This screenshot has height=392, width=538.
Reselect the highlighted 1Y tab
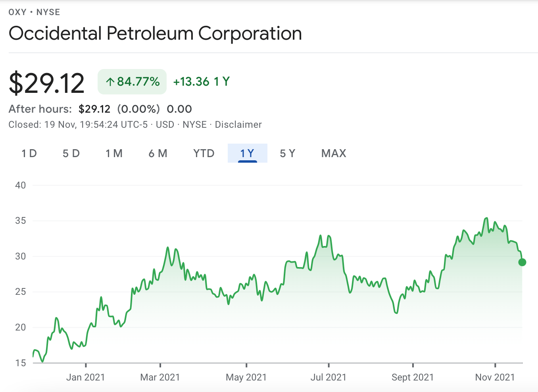click(x=247, y=153)
